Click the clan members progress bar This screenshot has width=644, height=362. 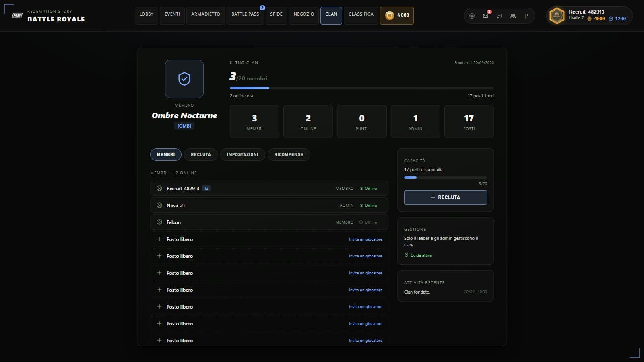[361, 88]
